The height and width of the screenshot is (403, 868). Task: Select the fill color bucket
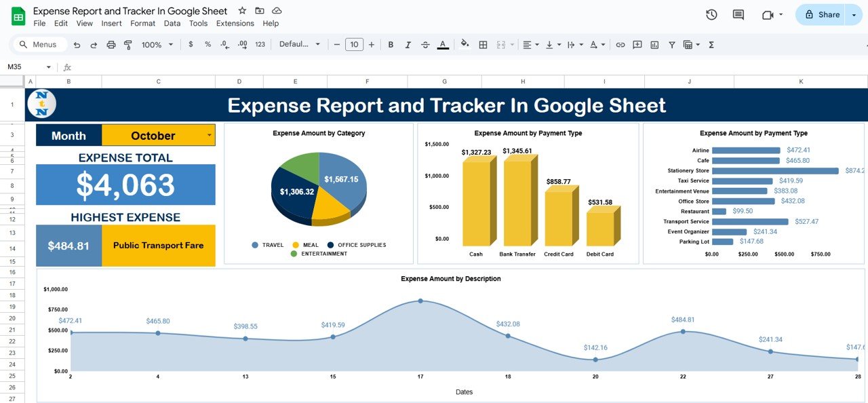[465, 45]
